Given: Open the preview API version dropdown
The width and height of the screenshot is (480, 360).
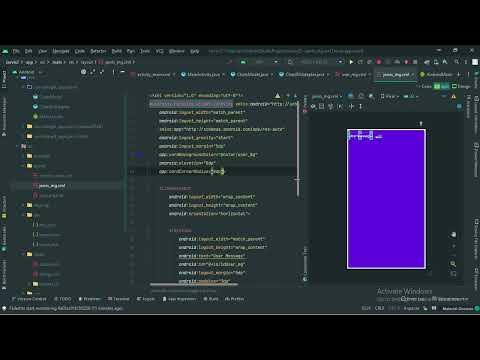Looking at the screenshot, I should pos(411,97).
